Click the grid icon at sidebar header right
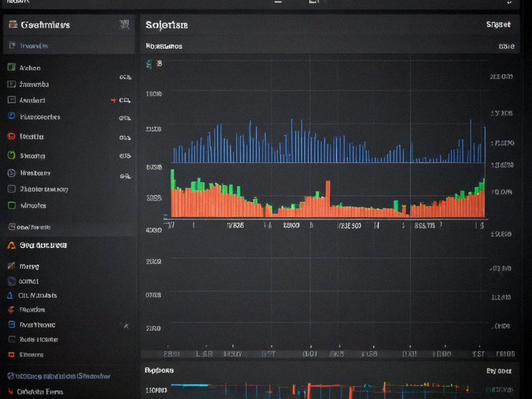 [125, 24]
